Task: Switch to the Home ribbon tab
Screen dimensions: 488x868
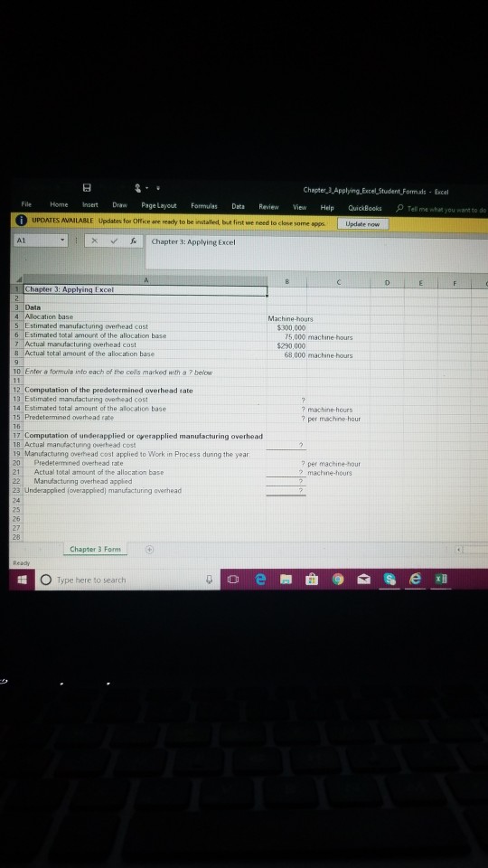Action: tap(60, 205)
